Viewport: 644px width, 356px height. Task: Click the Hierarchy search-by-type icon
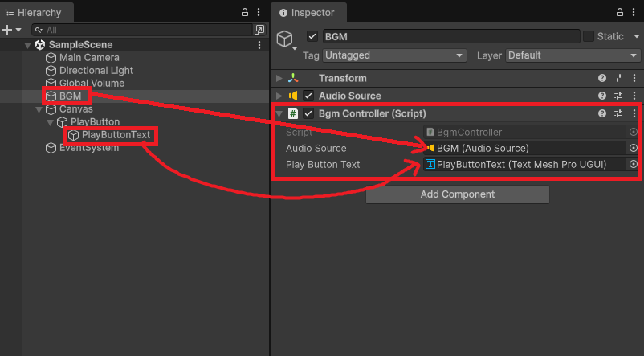[259, 30]
